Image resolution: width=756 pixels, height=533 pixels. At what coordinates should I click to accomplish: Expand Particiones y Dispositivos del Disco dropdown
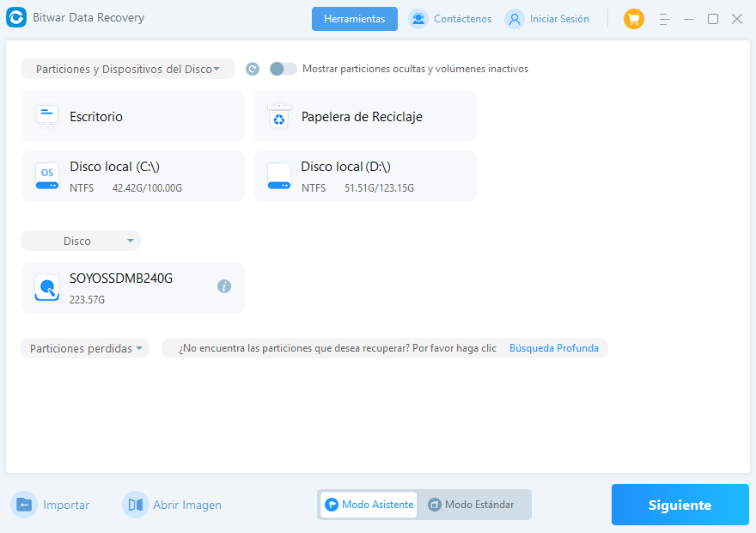click(128, 69)
